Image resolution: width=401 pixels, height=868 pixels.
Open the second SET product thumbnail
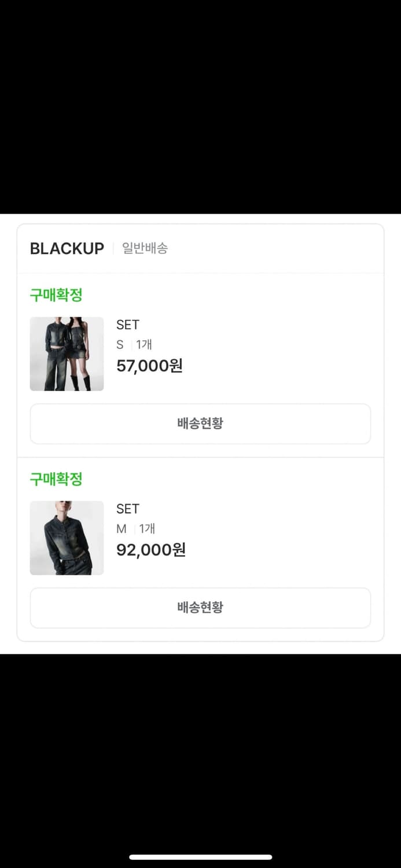(x=67, y=538)
